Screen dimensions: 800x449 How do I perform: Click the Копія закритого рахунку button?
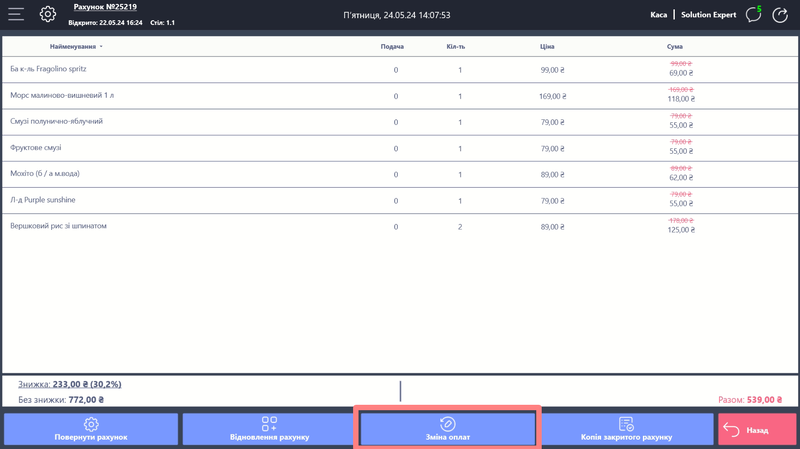pyautogui.click(x=626, y=429)
